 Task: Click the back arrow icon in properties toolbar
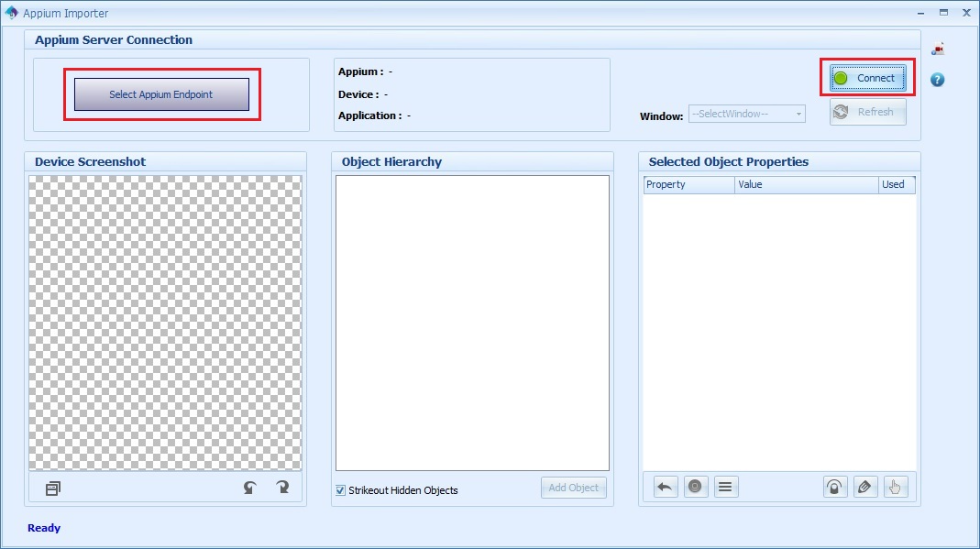click(665, 487)
